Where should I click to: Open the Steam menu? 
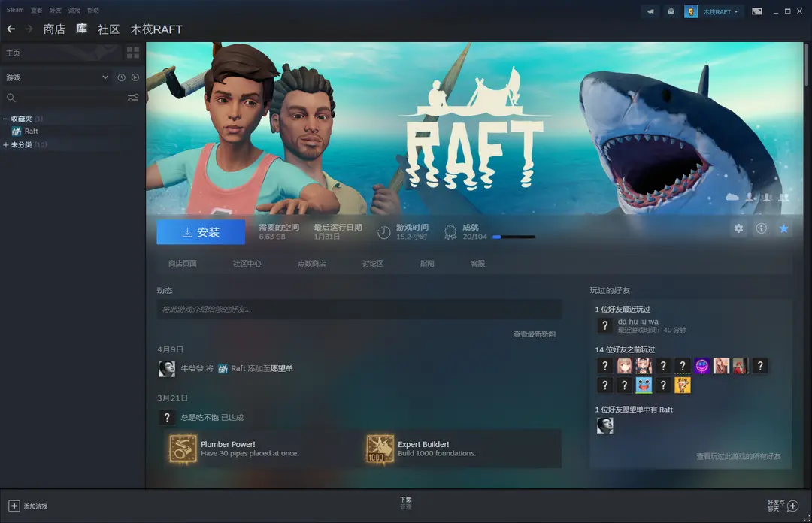click(x=15, y=10)
